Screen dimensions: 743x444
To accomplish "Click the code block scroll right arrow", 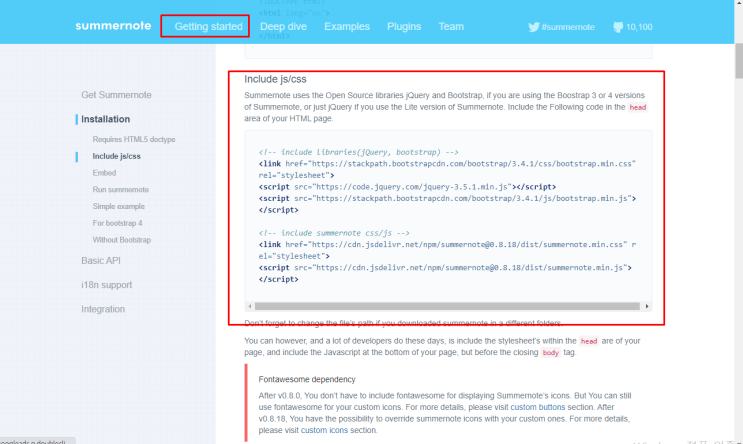I will tap(647, 306).
